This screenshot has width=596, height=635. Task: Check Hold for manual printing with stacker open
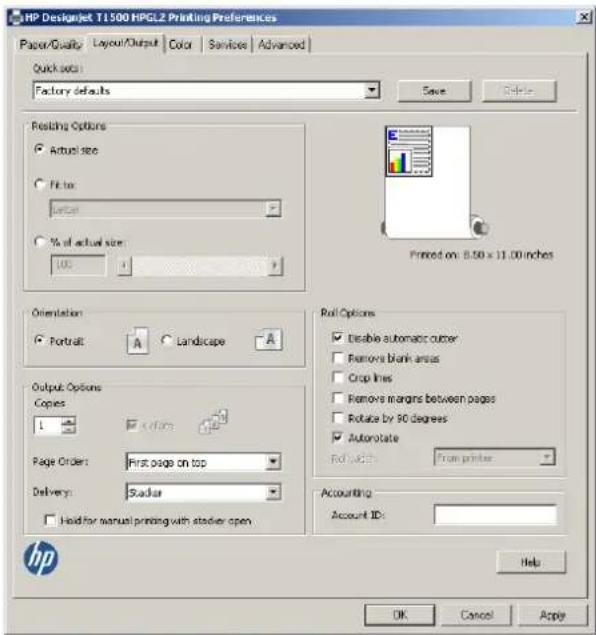pos(50,520)
